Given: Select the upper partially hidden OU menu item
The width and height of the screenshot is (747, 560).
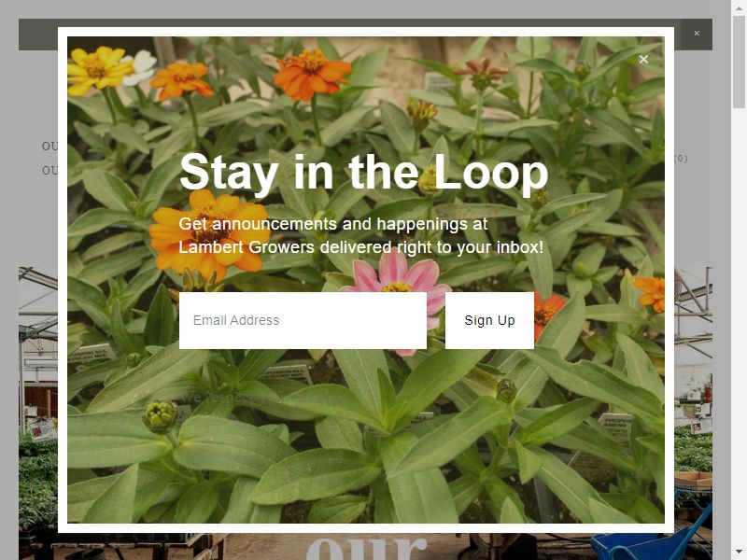Looking at the screenshot, I should (49, 147).
